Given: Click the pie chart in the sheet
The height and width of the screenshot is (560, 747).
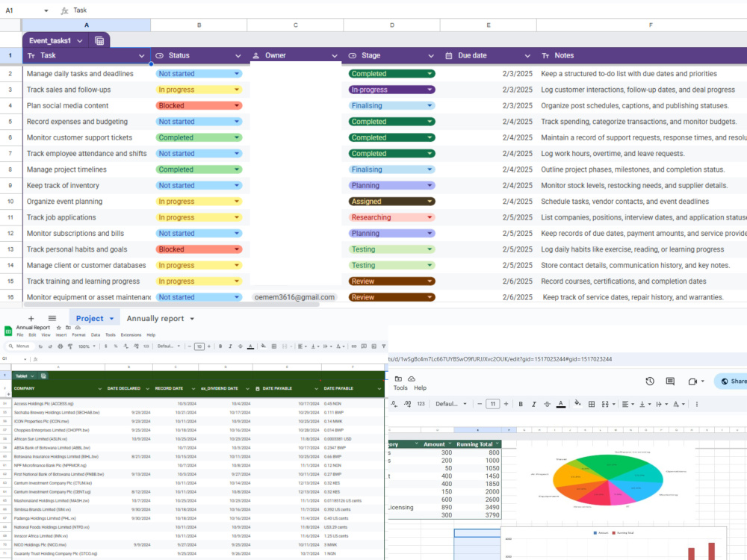Looking at the screenshot, I should pyautogui.click(x=608, y=479).
